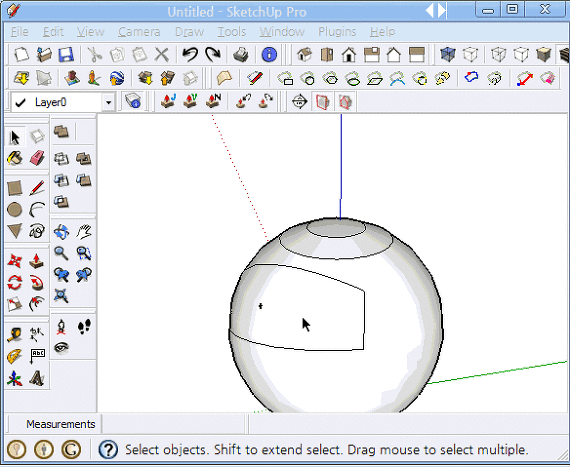Screen dimensions: 570x468
Task: Click the Undo arrow button
Action: tap(190, 55)
